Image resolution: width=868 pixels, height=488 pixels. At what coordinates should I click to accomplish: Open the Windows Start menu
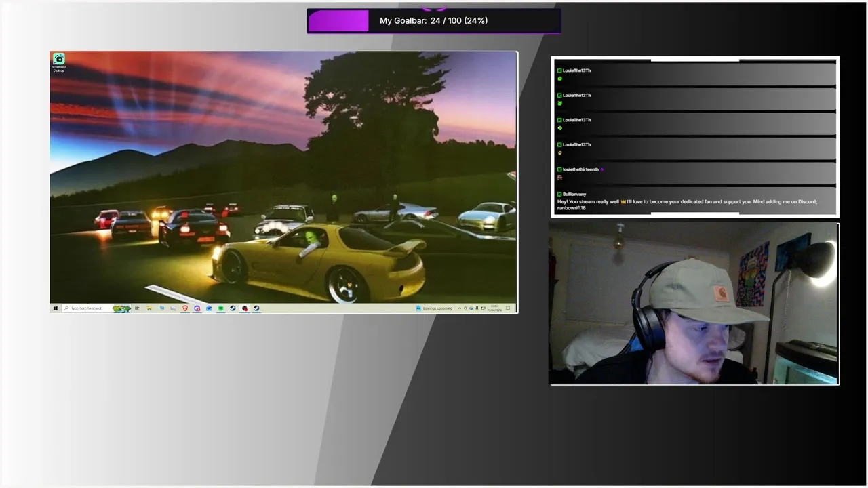tap(56, 308)
